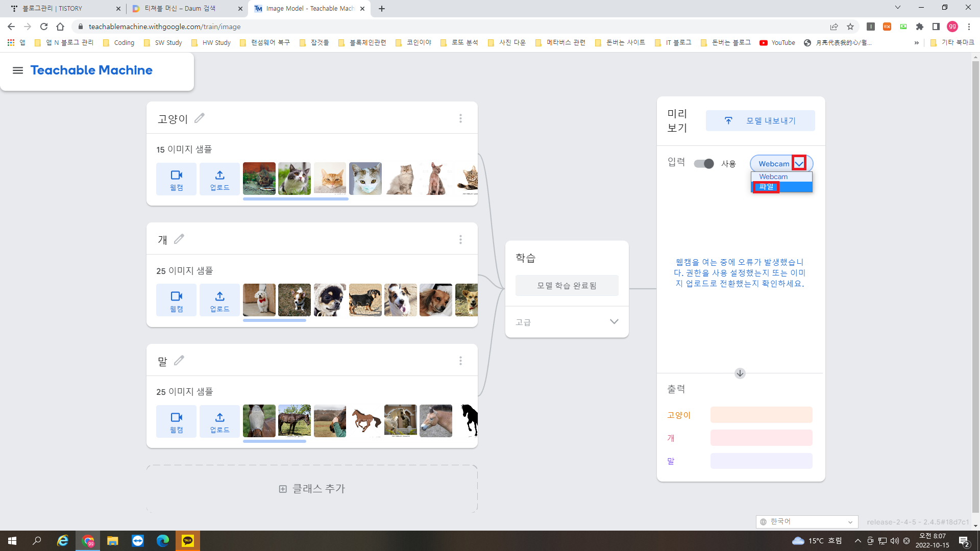Click the 업로드 button in 개 class
The height and width of the screenshot is (551, 980).
[x=219, y=300]
